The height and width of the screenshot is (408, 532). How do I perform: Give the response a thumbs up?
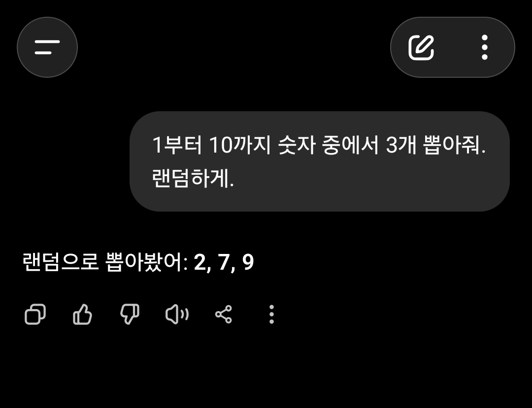82,314
